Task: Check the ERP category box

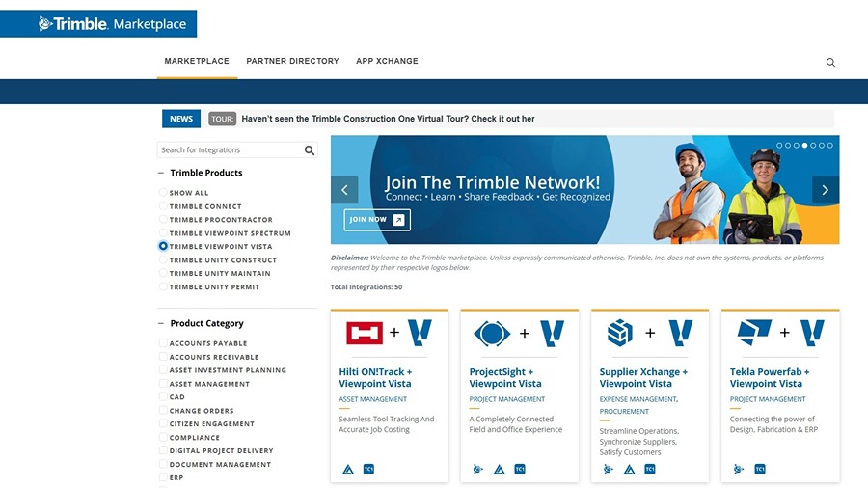Action: (163, 477)
